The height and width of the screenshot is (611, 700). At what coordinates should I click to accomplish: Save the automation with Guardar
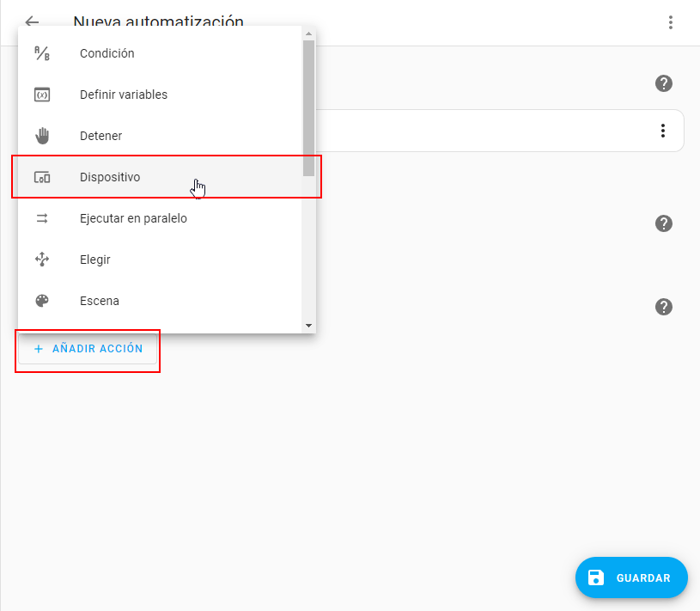pos(631,578)
